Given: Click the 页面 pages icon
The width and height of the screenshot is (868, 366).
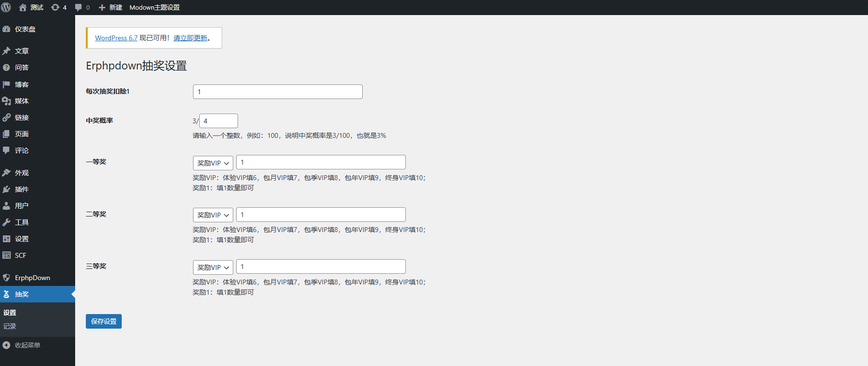Looking at the screenshot, I should click(x=6, y=134).
